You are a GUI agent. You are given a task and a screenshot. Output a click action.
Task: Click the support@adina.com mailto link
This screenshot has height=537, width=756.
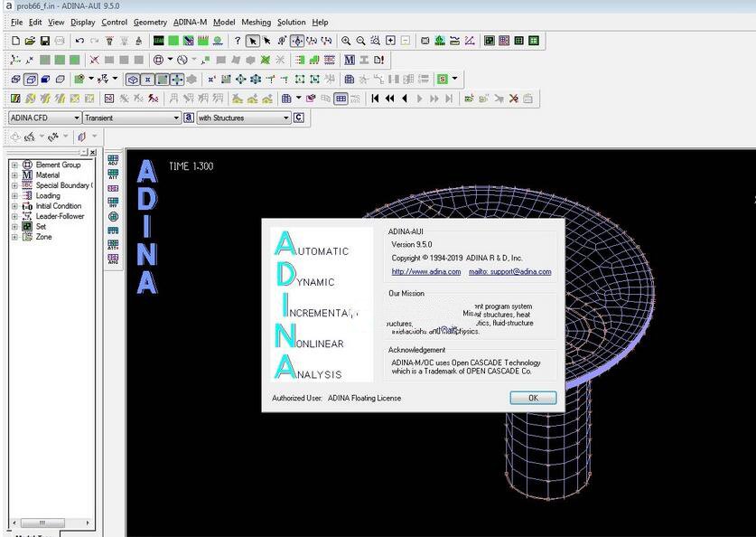(x=510, y=271)
